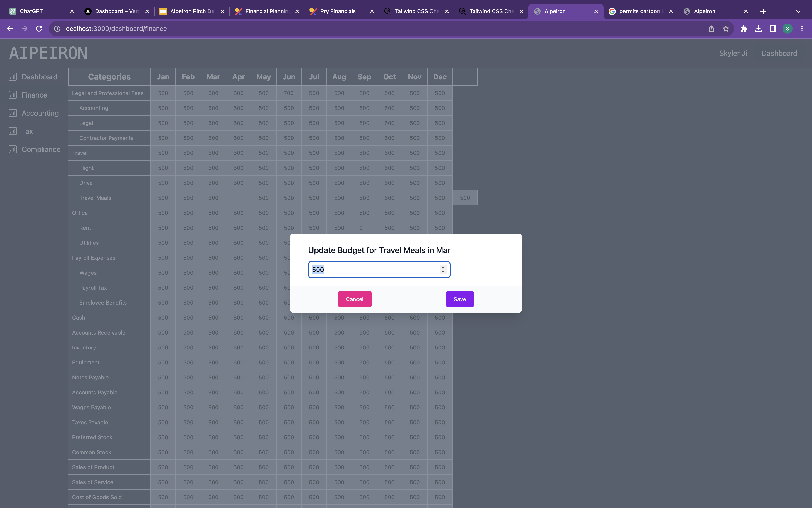This screenshot has width=812, height=508.
Task: Select the 0 cell in the Rent row
Action: (x=364, y=228)
